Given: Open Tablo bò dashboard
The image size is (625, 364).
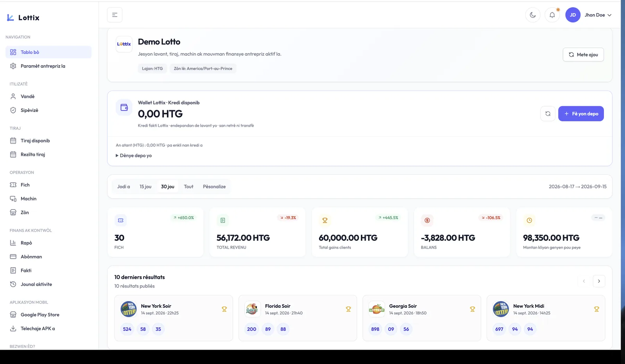Looking at the screenshot, I should coord(48,52).
